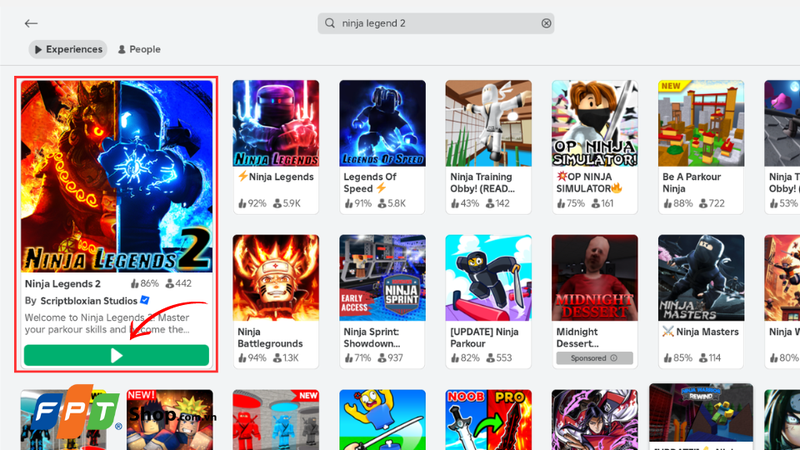800x450 pixels.
Task: Click the 937 player count under Ninja Sprint
Action: coord(391,358)
